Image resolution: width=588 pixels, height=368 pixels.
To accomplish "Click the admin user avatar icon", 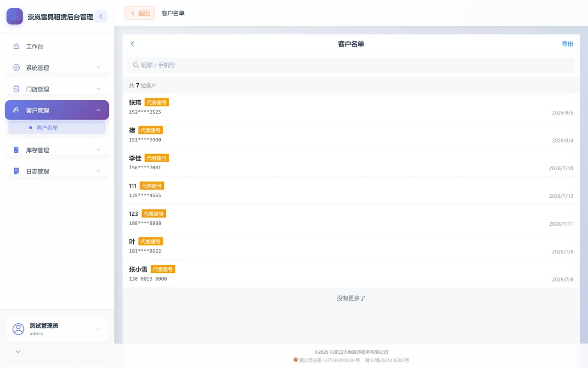I will (18, 329).
